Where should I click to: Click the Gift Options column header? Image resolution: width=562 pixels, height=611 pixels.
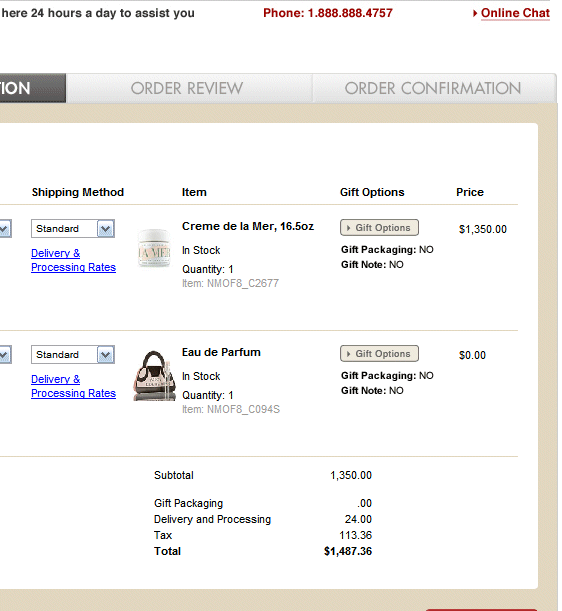coord(372,192)
